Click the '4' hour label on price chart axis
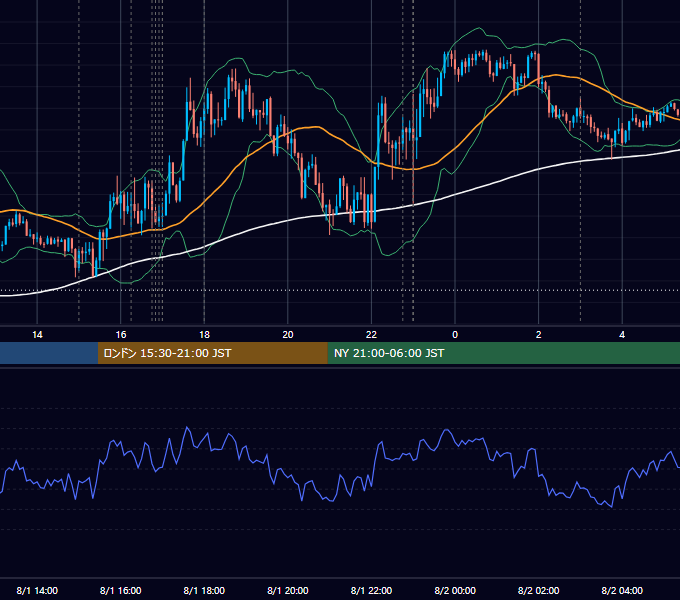Image resolution: width=680 pixels, height=600 pixels. point(622,335)
